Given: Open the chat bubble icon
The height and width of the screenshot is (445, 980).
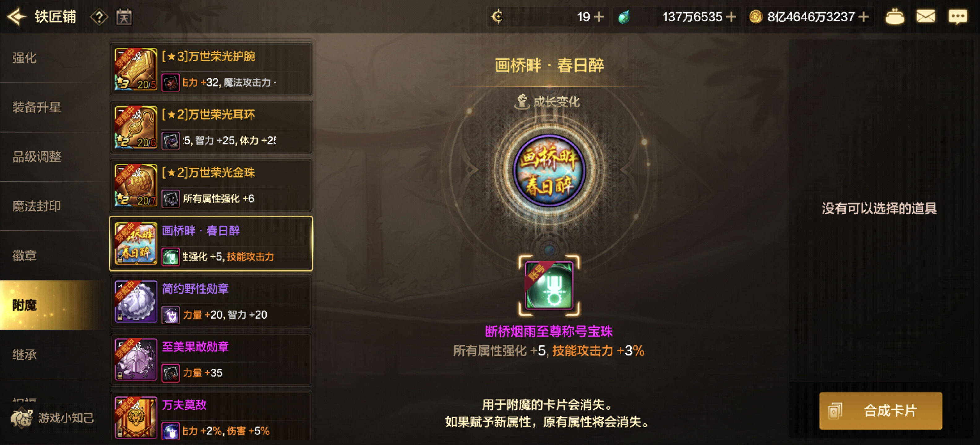Looking at the screenshot, I should (957, 17).
